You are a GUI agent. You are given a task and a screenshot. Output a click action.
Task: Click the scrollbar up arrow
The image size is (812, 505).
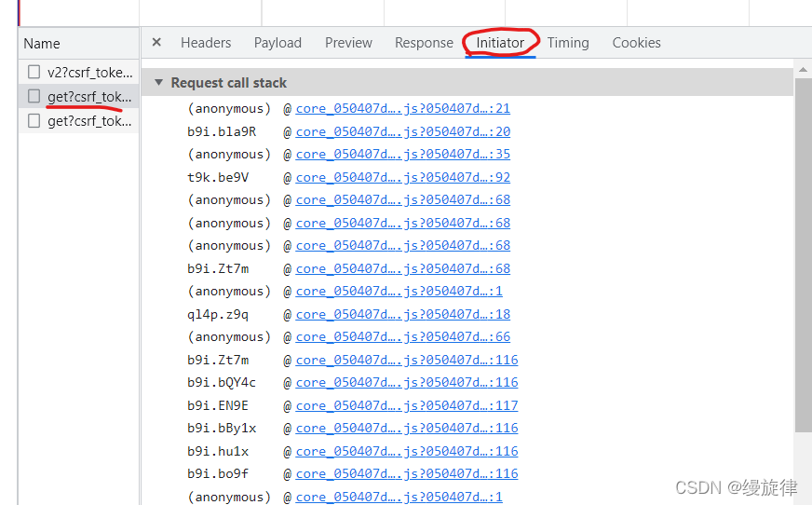[x=804, y=69]
